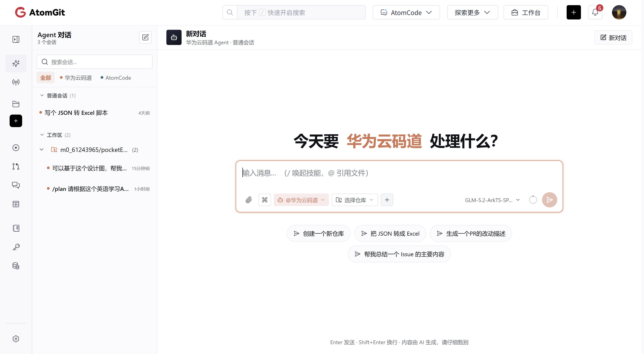The width and height of the screenshot is (644, 354).
Task: Open conversation 写个 JSON 转 Excel 脚本
Action: click(x=95, y=113)
